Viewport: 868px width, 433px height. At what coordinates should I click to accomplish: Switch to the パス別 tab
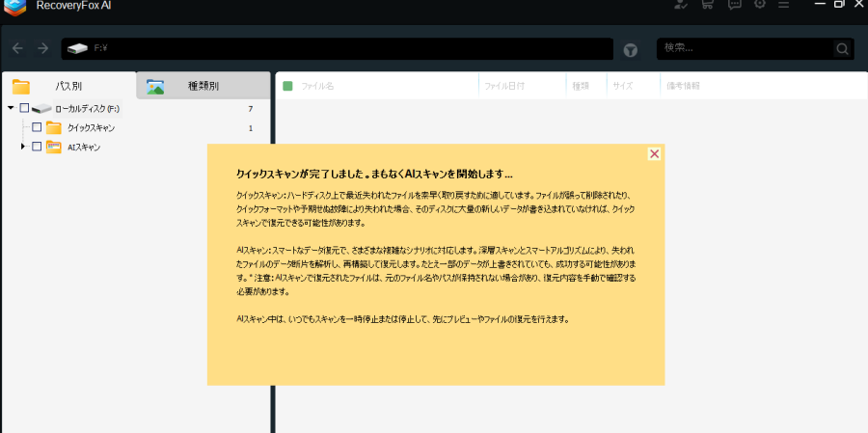[x=68, y=86]
